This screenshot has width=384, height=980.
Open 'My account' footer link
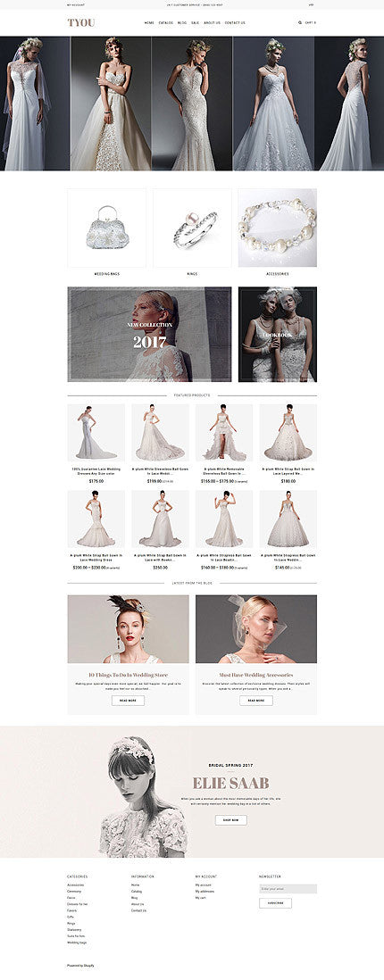204,885
